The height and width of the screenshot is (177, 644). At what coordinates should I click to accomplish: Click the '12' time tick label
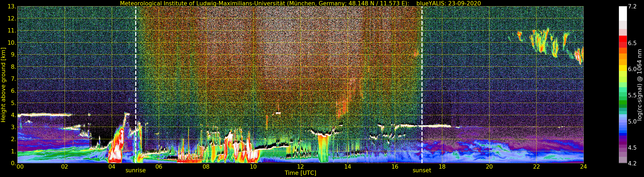pyautogui.click(x=300, y=167)
